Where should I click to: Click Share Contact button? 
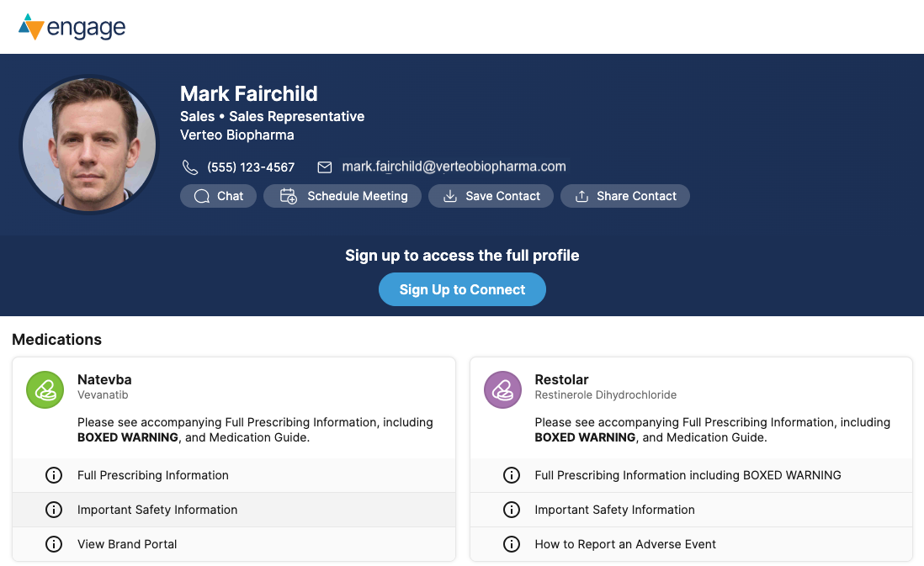point(625,196)
